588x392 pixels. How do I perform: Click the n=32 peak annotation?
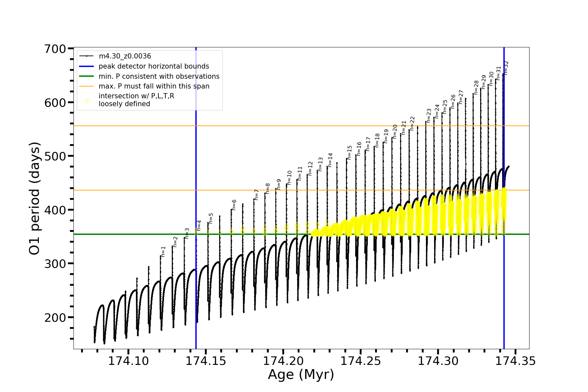(506, 68)
